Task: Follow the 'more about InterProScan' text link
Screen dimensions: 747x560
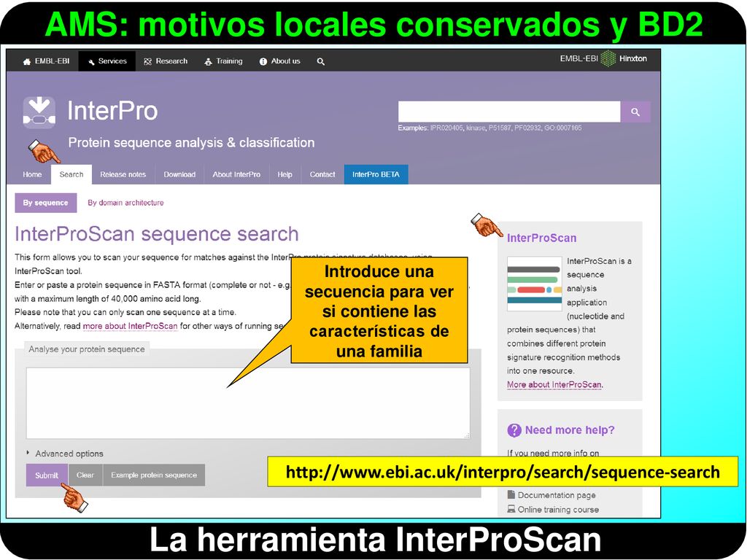Action: click(x=130, y=326)
